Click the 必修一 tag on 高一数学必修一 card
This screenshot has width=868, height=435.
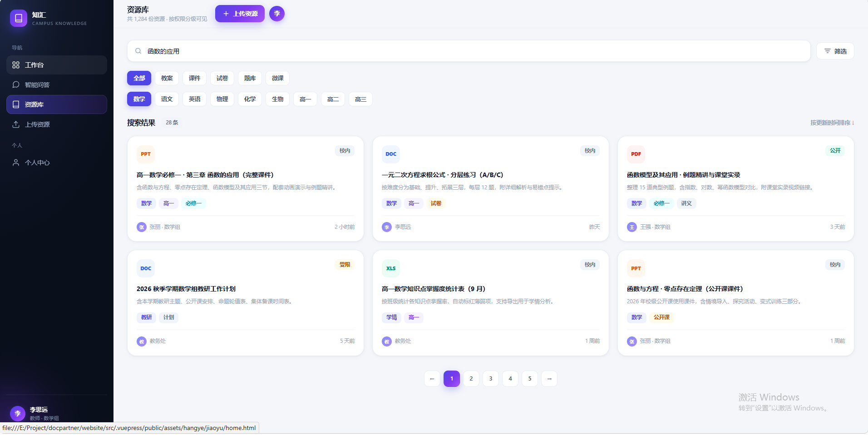point(193,203)
